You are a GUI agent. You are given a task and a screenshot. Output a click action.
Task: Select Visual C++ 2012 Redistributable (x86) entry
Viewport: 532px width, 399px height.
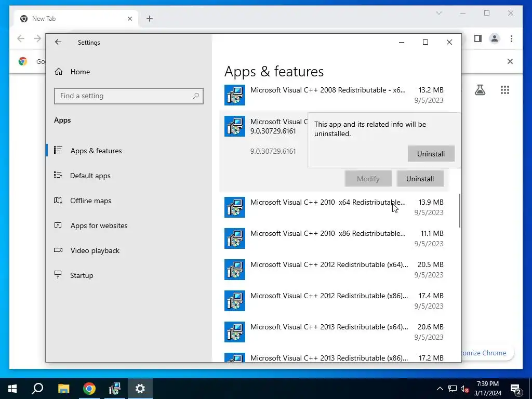[x=334, y=301]
